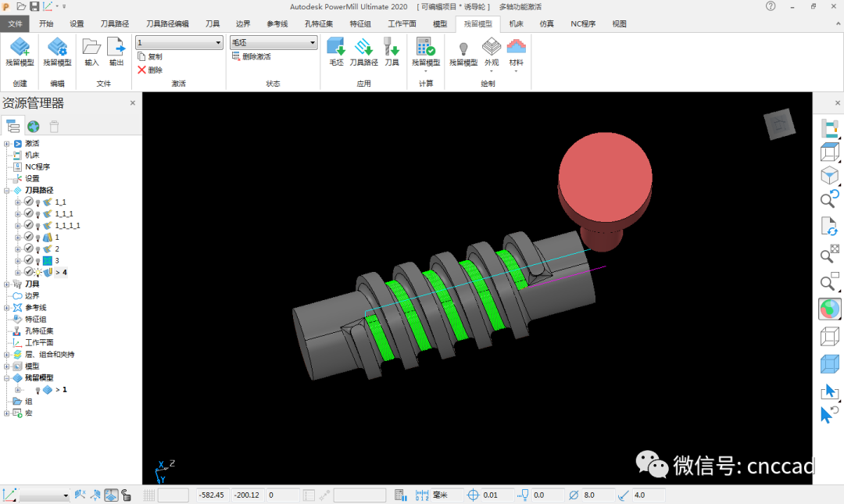This screenshot has width=844, height=504.
Task: Turn off lit lightbulb of toolpath 4
Action: (38, 273)
